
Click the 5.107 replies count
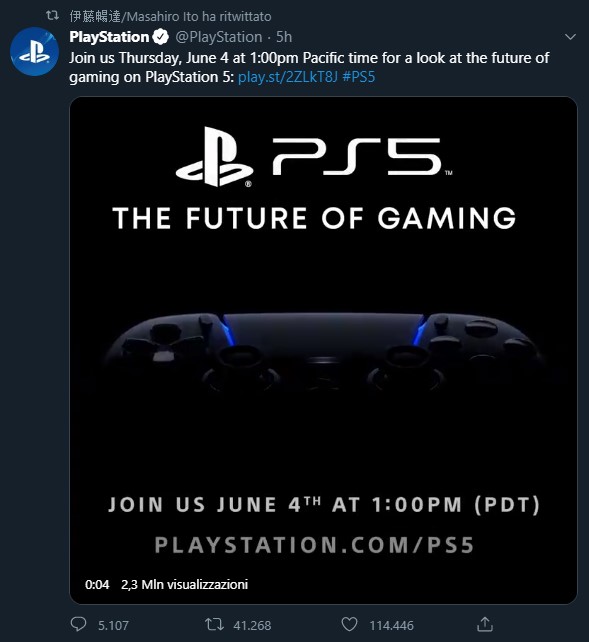(x=113, y=625)
